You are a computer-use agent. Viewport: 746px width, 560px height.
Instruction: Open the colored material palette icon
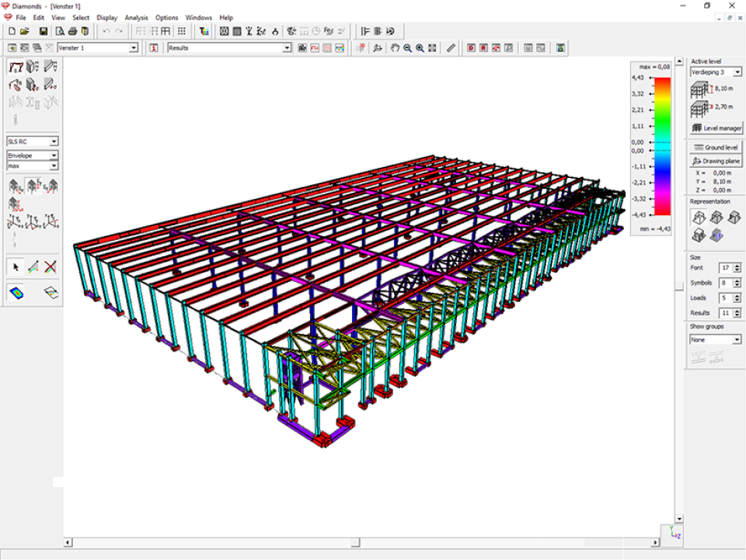204,31
